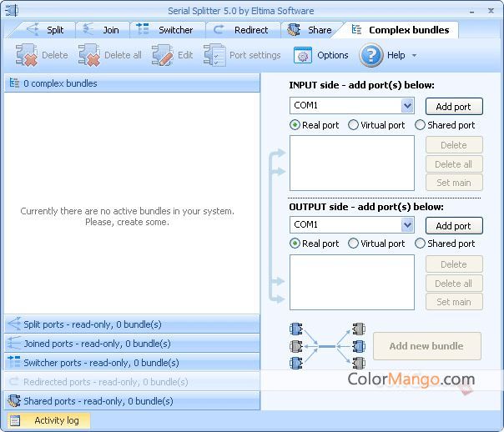504x432 pixels.
Task: Click the app icon in title bar
Action: 11,9
